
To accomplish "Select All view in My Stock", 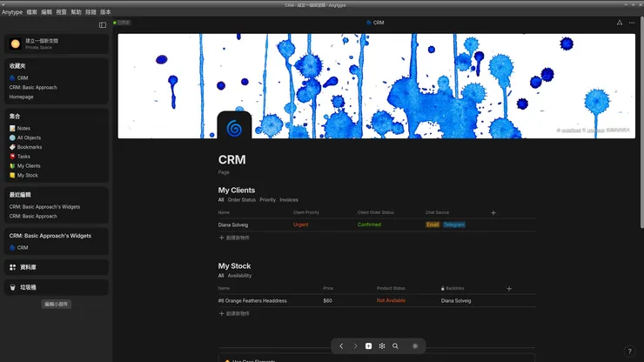I will pos(221,276).
